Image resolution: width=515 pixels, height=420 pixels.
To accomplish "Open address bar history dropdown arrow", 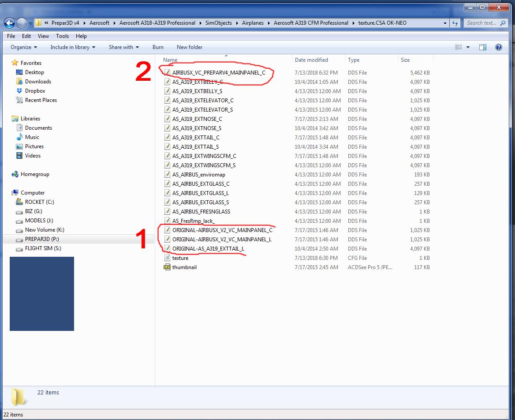I will [x=445, y=23].
